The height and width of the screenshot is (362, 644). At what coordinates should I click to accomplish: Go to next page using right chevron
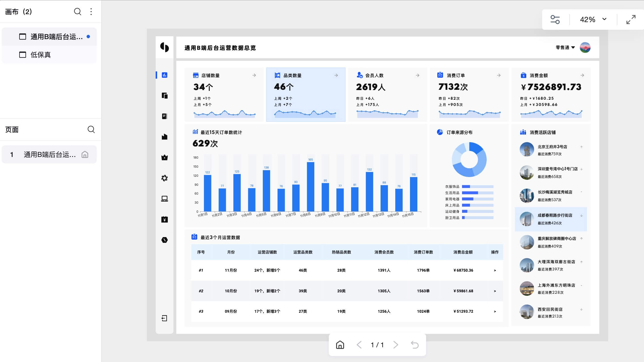pyautogui.click(x=396, y=345)
